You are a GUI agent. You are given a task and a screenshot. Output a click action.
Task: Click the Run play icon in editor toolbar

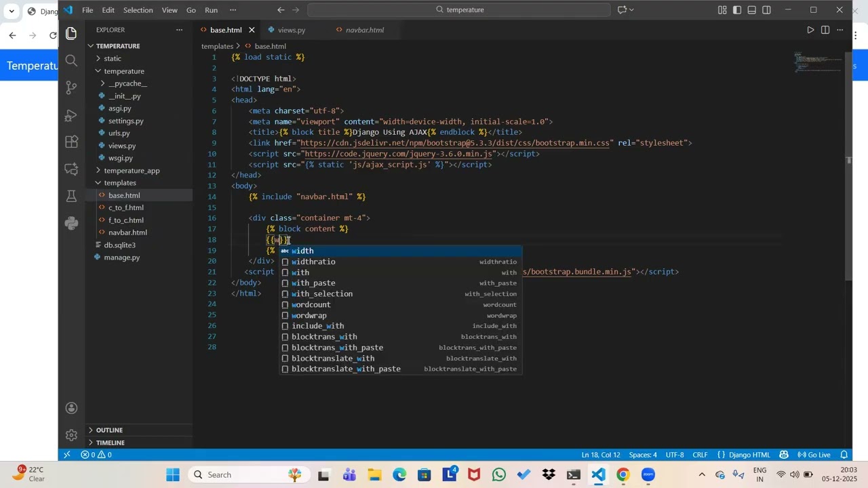point(810,30)
